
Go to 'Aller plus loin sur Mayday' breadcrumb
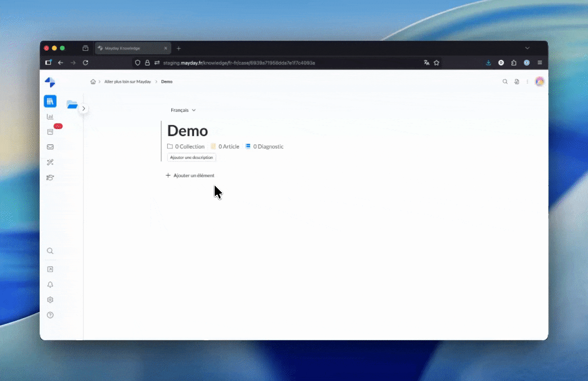click(x=127, y=81)
